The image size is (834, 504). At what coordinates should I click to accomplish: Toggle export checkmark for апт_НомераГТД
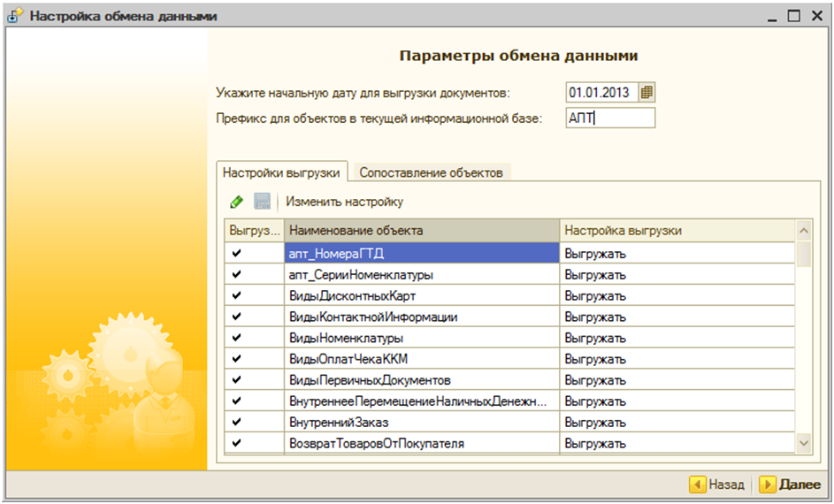pyautogui.click(x=236, y=254)
